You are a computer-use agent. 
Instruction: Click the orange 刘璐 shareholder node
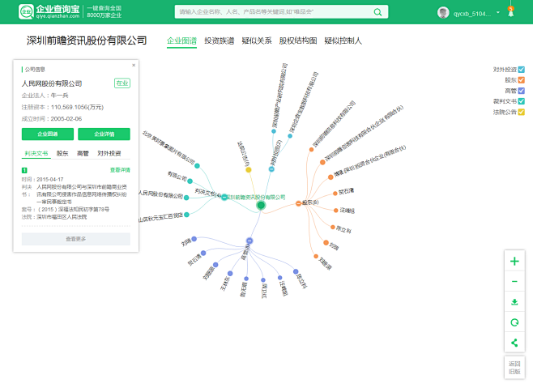coord(326,243)
